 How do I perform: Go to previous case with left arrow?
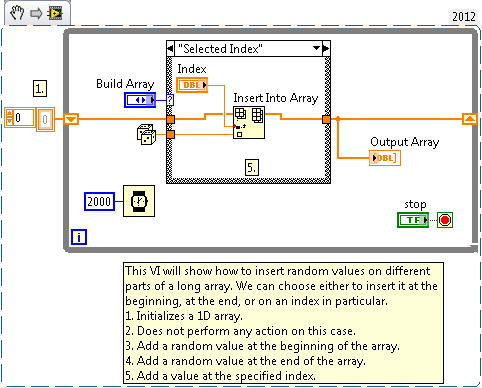click(170, 49)
